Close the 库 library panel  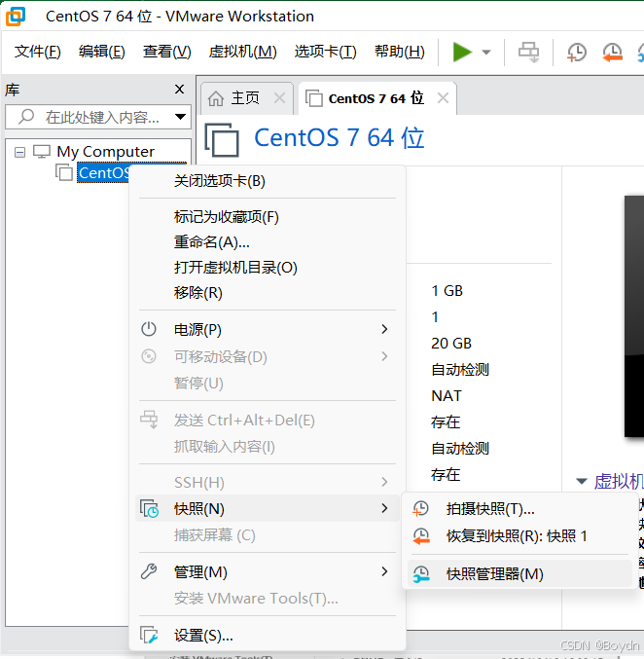click(x=179, y=90)
